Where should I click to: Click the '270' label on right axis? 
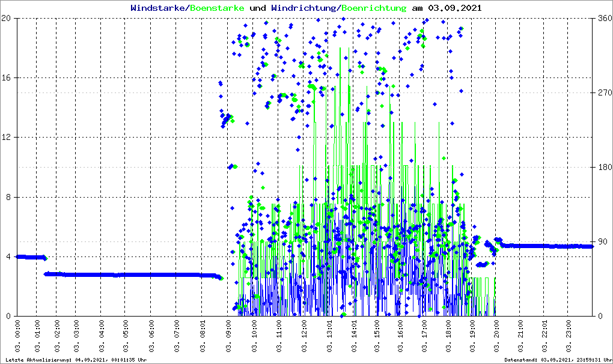click(604, 93)
